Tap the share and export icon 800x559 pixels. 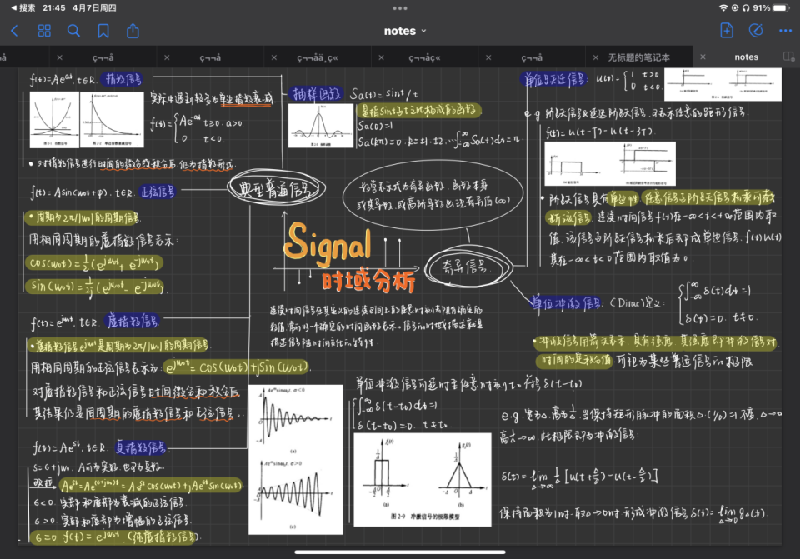point(133,31)
